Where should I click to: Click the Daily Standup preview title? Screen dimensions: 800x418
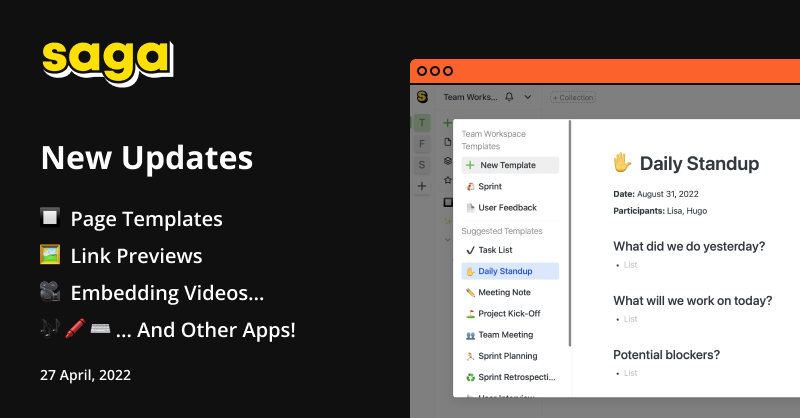click(699, 163)
